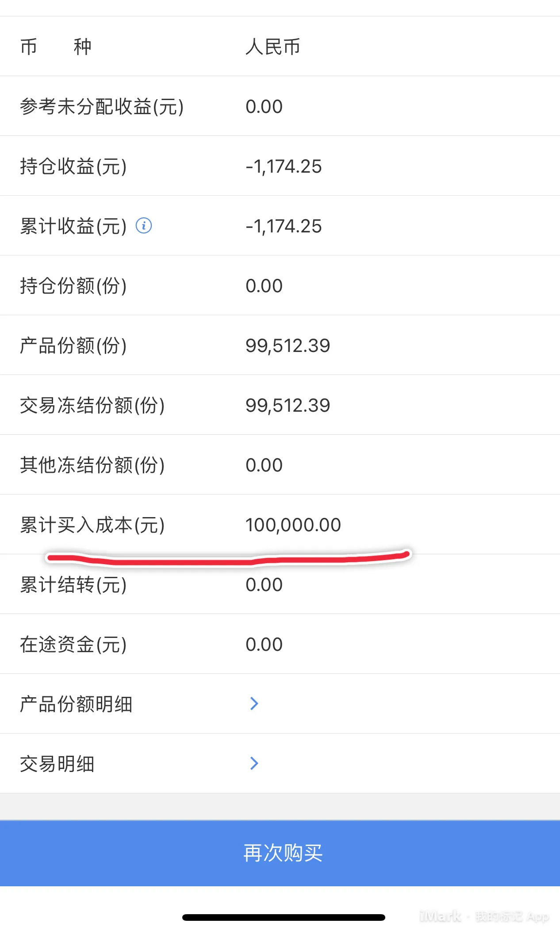Open 产品份额明细 via its chevron arrow
This screenshot has width=560, height=931.
(254, 703)
